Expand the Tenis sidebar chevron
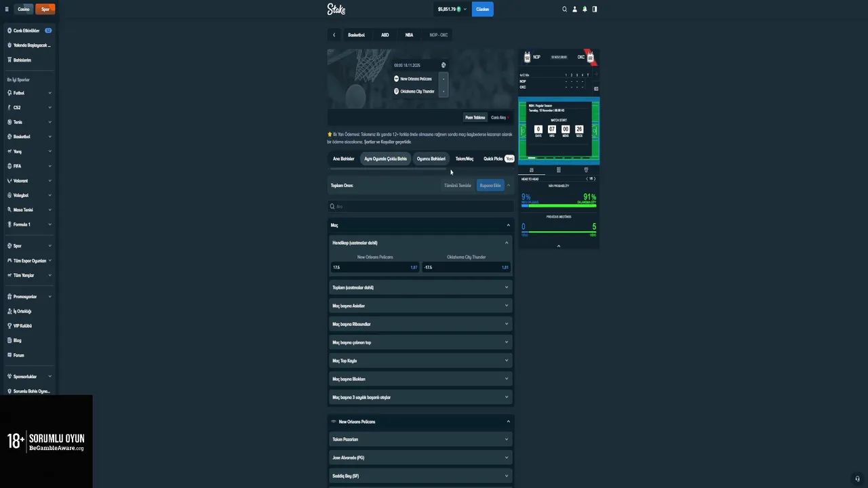Image resolution: width=868 pixels, height=488 pixels. click(50, 122)
